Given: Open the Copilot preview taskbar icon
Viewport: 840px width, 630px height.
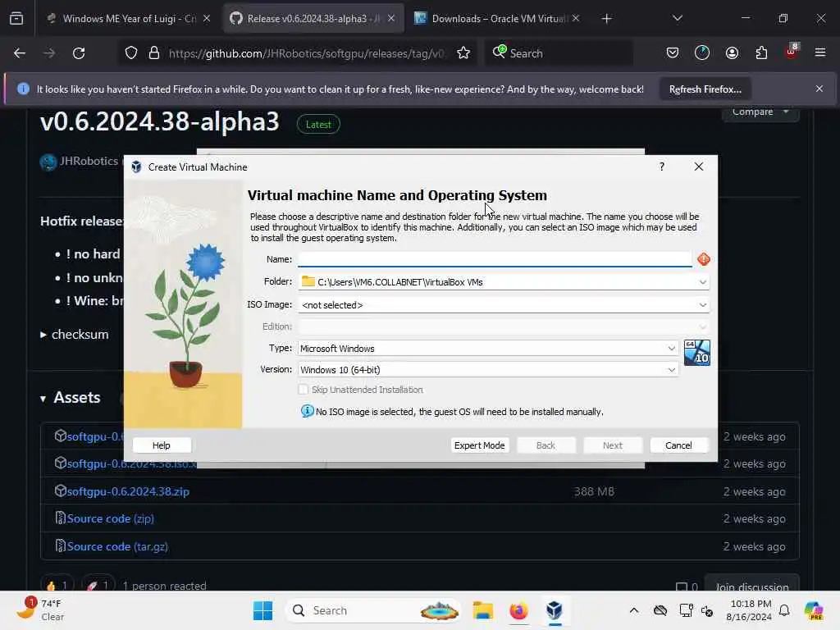Looking at the screenshot, I should [814, 610].
